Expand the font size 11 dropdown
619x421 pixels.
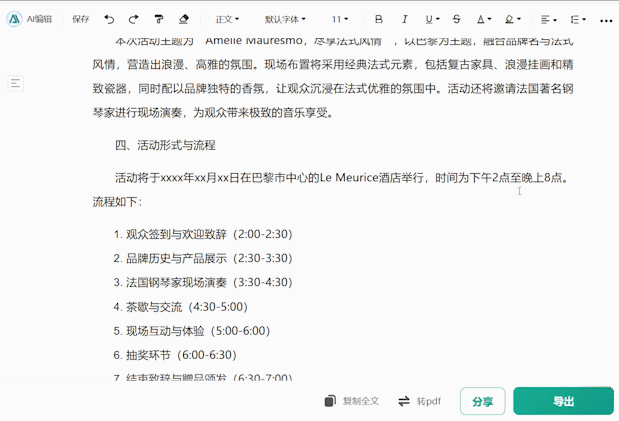coord(341,19)
